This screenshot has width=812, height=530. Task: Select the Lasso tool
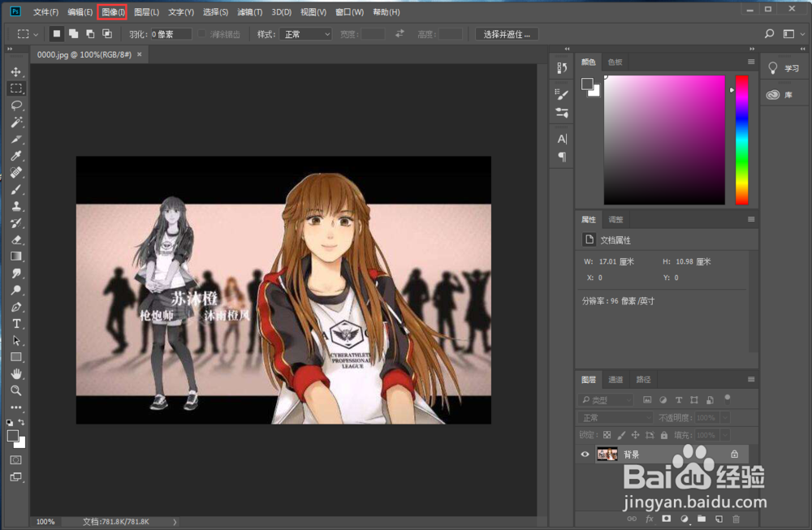pos(16,106)
